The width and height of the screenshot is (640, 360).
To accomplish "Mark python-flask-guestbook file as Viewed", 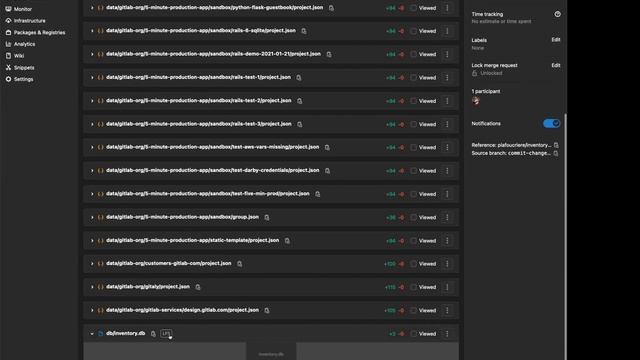I will (x=413, y=8).
